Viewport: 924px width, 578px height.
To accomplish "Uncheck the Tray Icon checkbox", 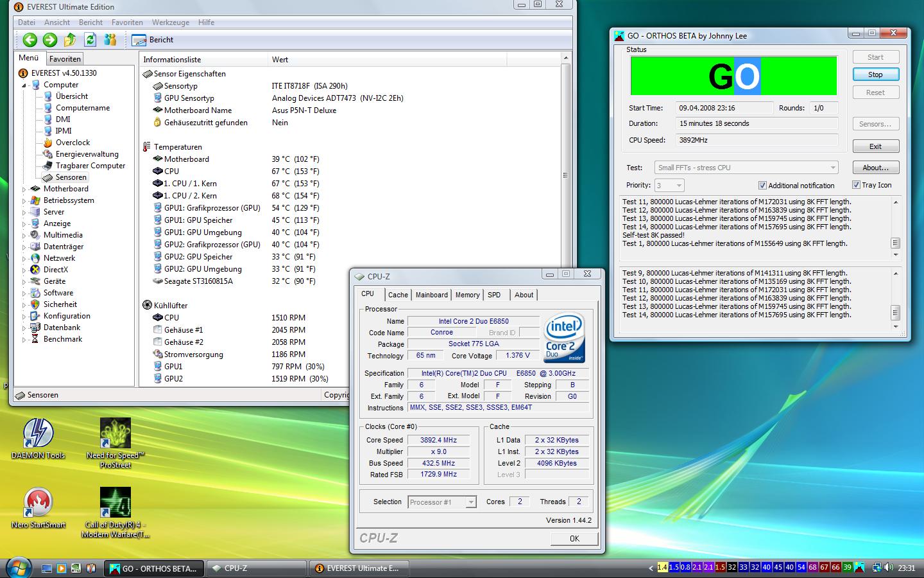I will pyautogui.click(x=856, y=185).
